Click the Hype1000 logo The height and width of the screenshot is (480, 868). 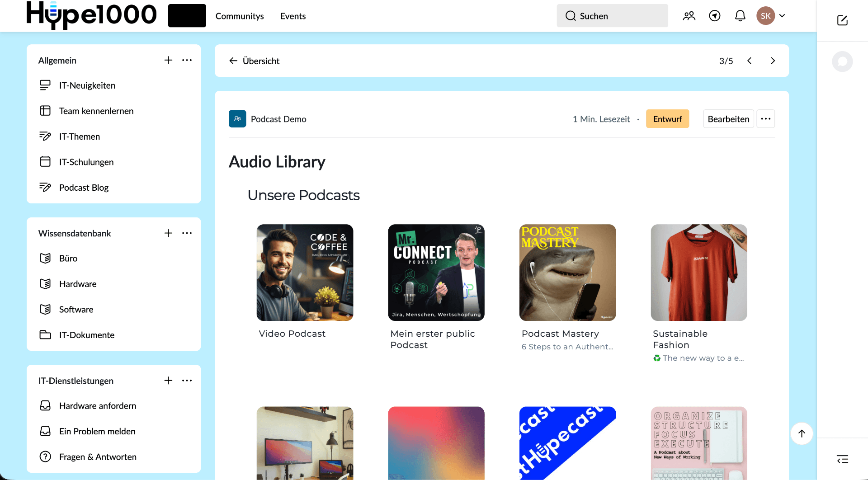pos(91,15)
